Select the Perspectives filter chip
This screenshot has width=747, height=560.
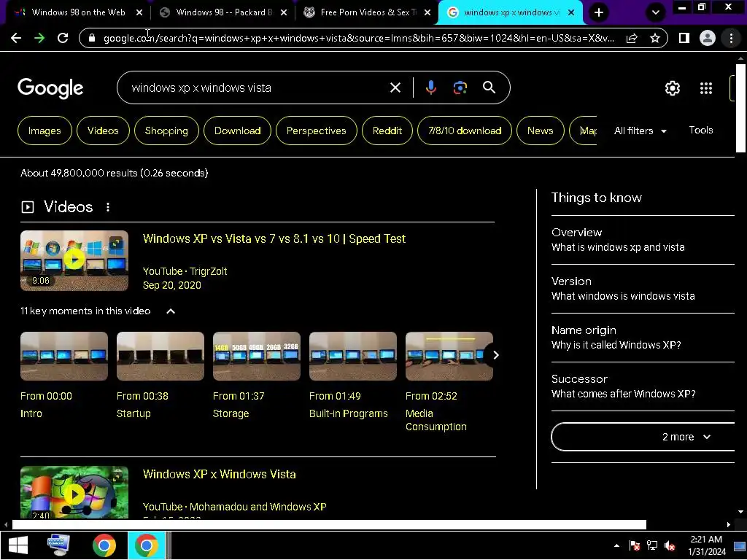click(x=317, y=131)
